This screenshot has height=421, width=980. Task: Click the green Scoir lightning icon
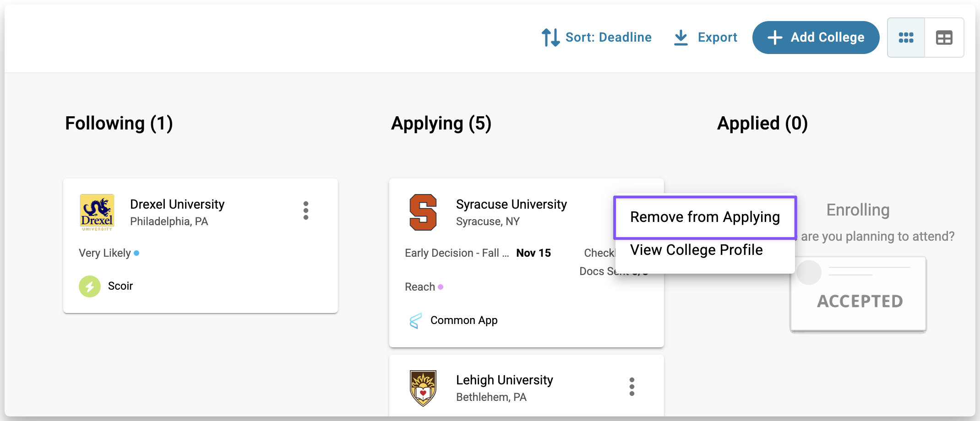point(90,286)
